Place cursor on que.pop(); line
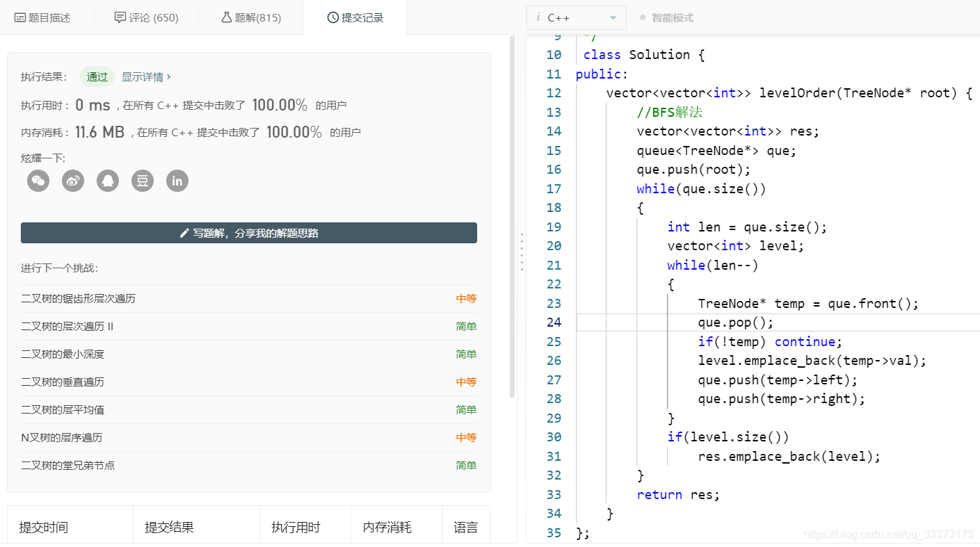Viewport: 980px width, 547px height. (736, 323)
